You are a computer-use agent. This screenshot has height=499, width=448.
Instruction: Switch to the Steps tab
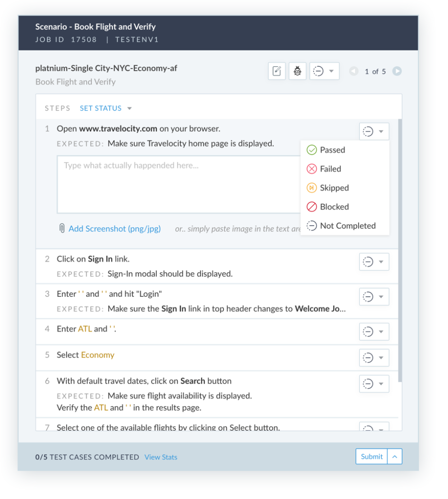57,108
